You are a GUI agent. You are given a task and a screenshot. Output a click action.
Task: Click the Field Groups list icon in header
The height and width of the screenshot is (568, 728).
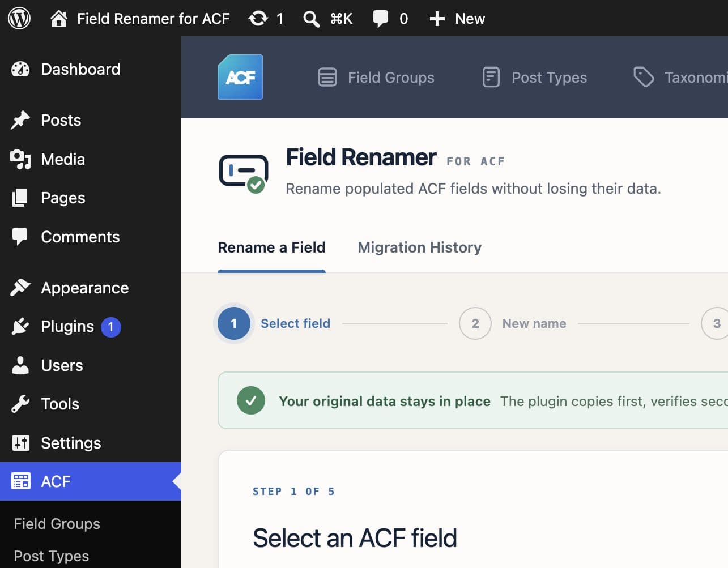[x=327, y=77]
